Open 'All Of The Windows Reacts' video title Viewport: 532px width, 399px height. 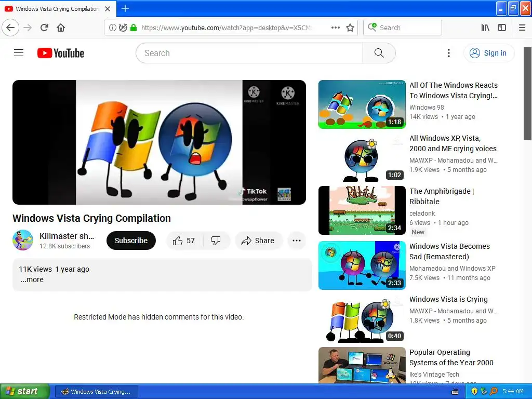[453, 90]
